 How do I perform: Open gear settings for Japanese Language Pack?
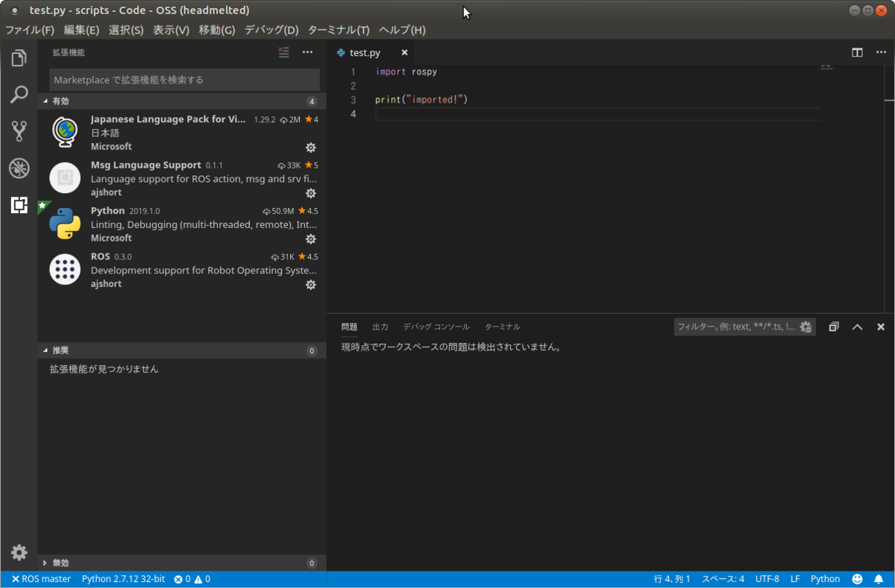point(311,148)
